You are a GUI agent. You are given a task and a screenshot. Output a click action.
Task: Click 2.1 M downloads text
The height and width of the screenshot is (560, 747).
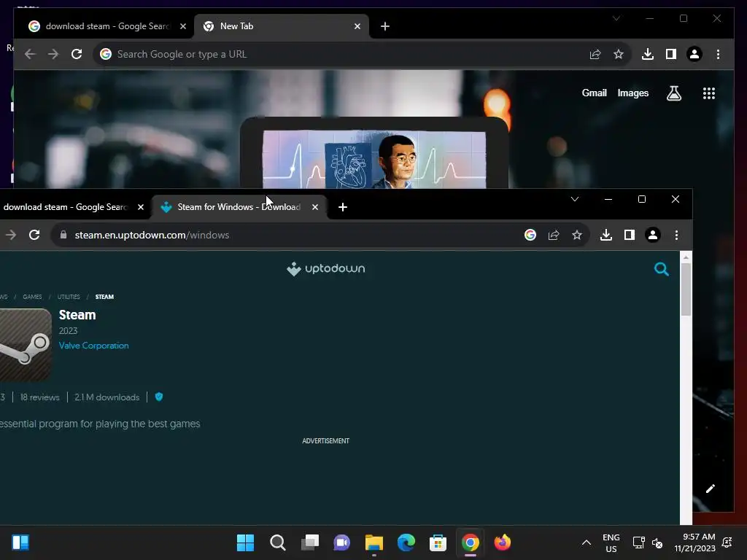(x=107, y=397)
